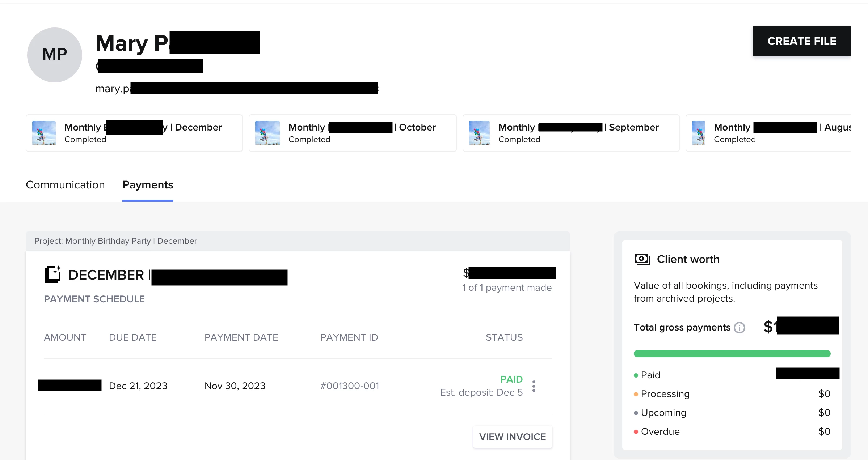Click the VIEW INVOICE button
This screenshot has width=868, height=460.
click(512, 437)
